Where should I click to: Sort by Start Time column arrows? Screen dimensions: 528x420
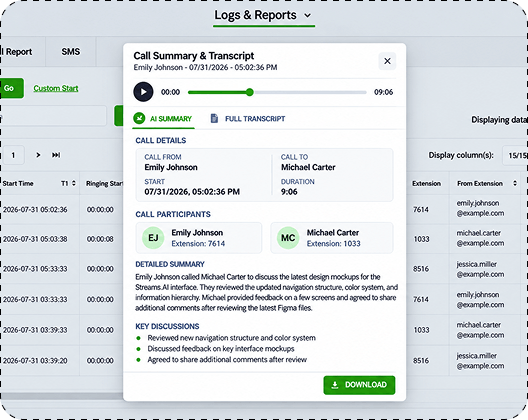coord(74,183)
